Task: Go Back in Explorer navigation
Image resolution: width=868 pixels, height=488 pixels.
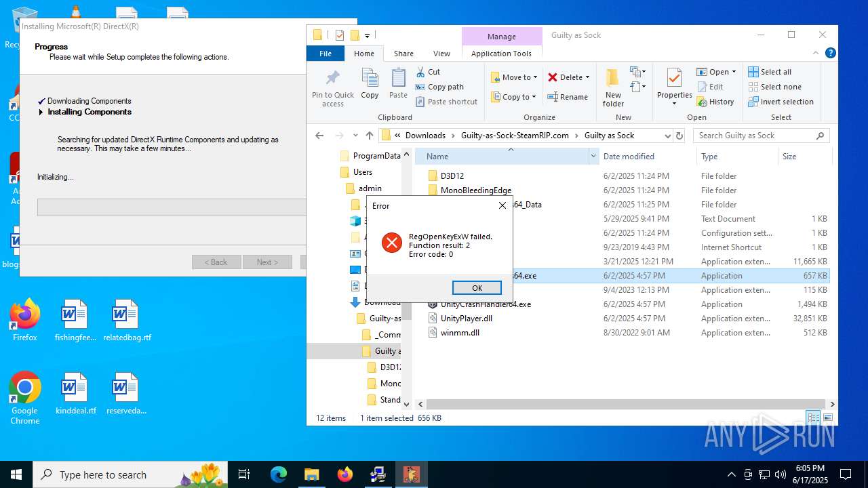Action: (x=320, y=136)
